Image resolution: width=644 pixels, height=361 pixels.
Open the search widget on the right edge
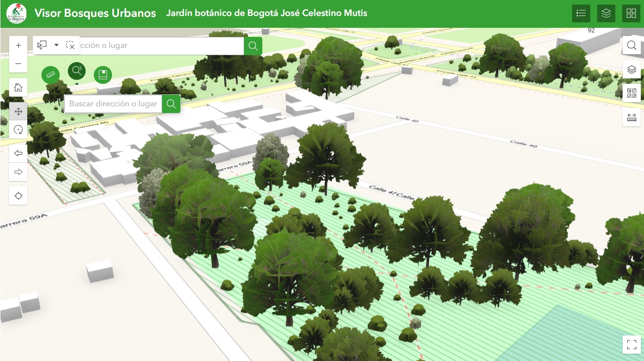point(632,45)
